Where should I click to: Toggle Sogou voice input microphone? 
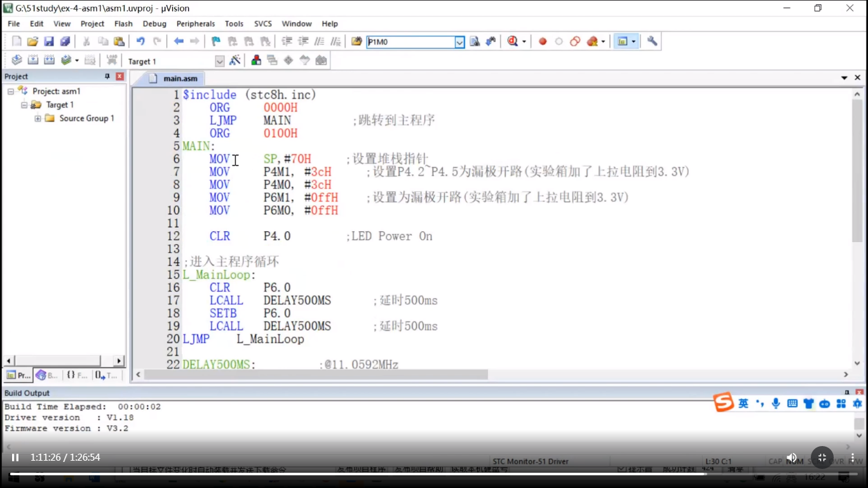tap(776, 403)
